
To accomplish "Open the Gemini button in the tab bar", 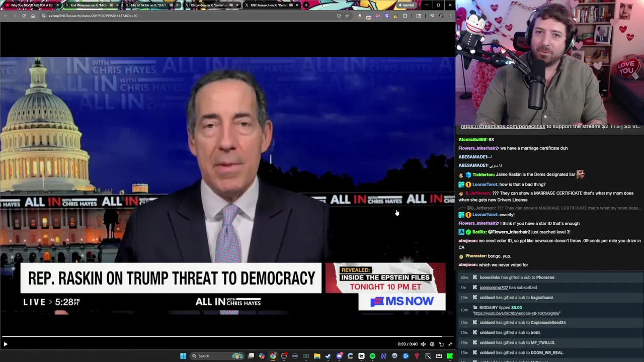I will [x=406, y=5].
